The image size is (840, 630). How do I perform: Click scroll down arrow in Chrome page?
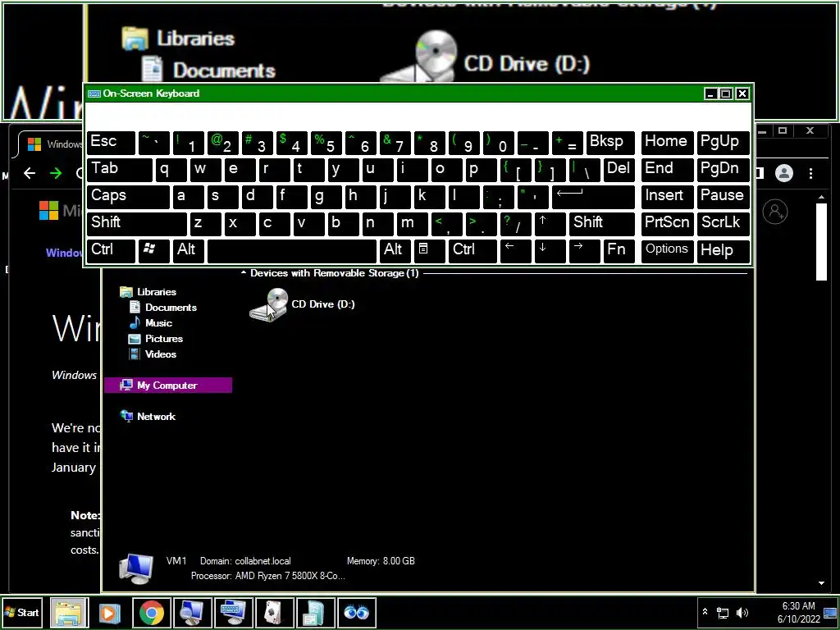pyautogui.click(x=822, y=583)
